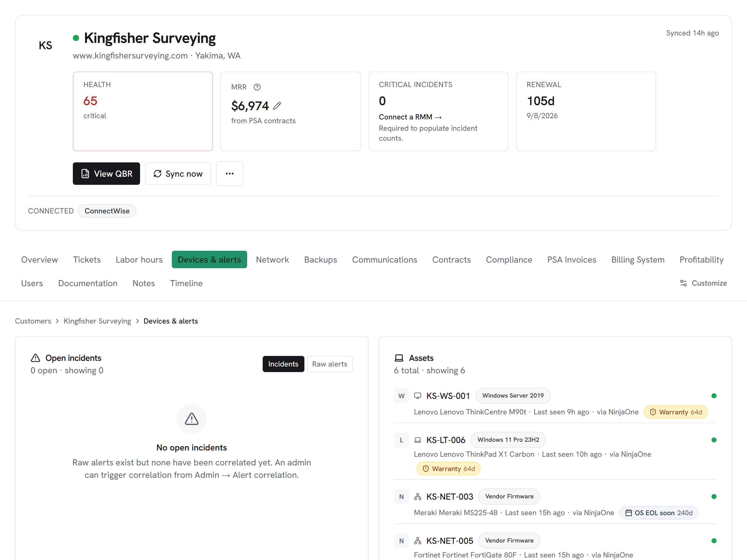The image size is (747, 560).
Task: Open asset KS-WS-001
Action: tap(448, 396)
